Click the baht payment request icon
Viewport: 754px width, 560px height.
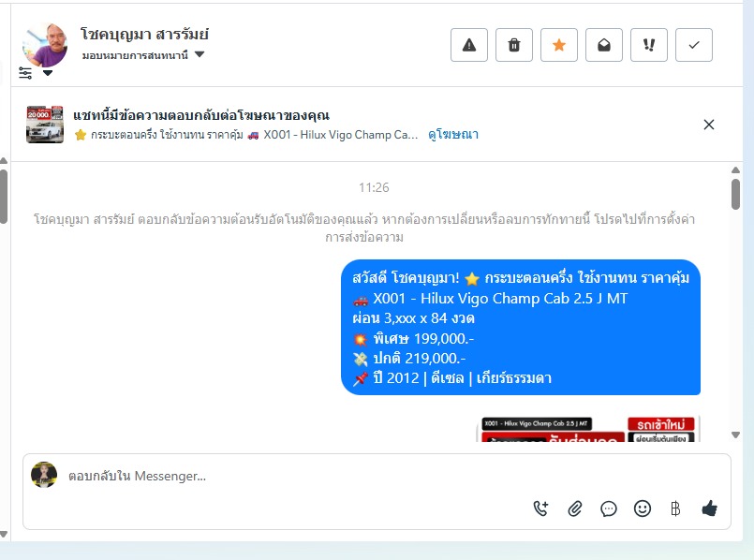coord(675,508)
